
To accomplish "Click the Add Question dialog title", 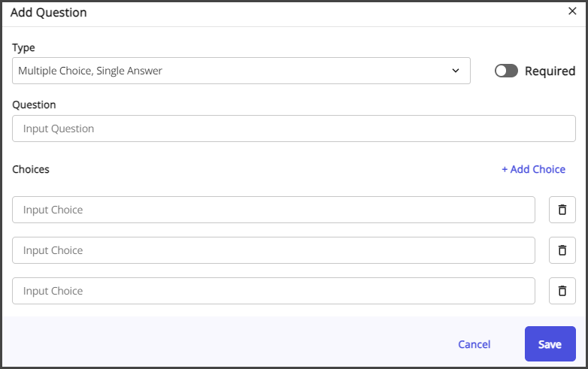I will pos(48,12).
